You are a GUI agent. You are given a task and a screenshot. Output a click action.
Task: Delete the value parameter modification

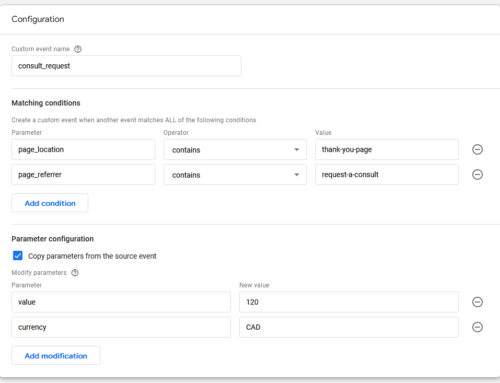pos(477,302)
